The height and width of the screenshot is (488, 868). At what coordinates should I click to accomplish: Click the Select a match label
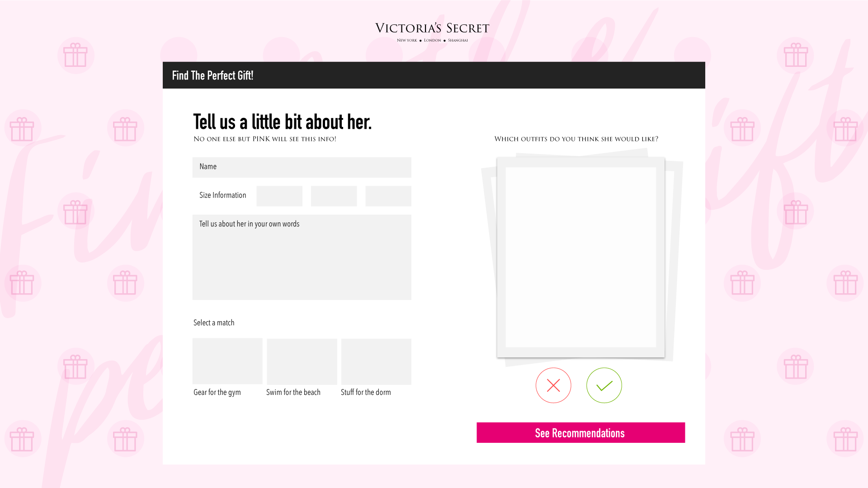point(214,323)
